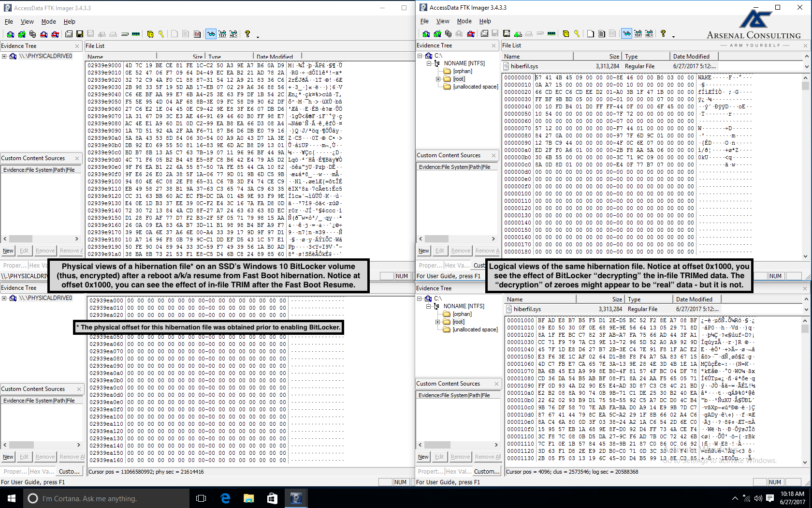The height and width of the screenshot is (508, 812).
Task: Click Remove All Evidence Items in left window
Action: click(x=55, y=34)
